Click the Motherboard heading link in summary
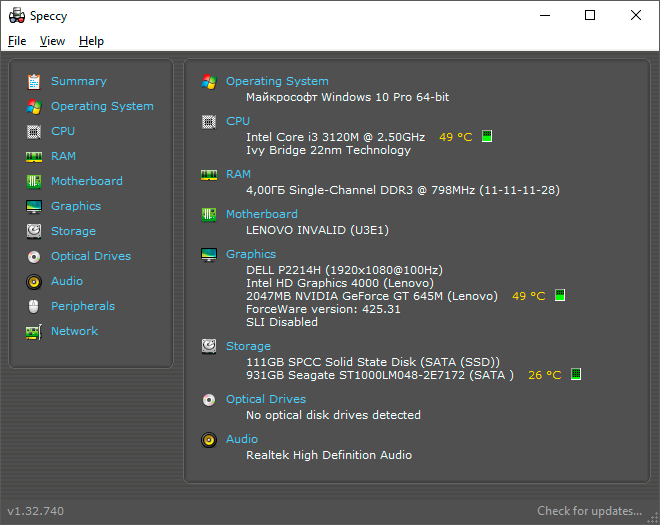Viewport: 660px width, 525px height. tap(262, 214)
